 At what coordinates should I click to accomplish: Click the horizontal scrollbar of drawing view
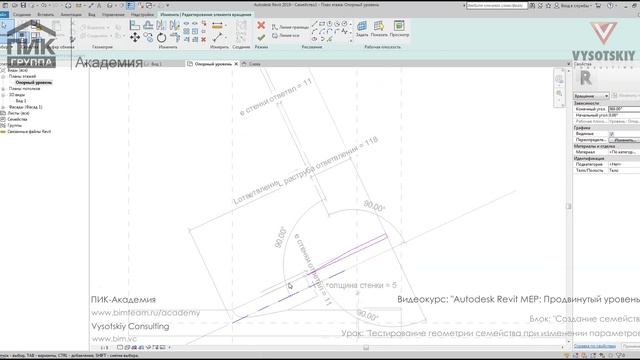click(366, 347)
